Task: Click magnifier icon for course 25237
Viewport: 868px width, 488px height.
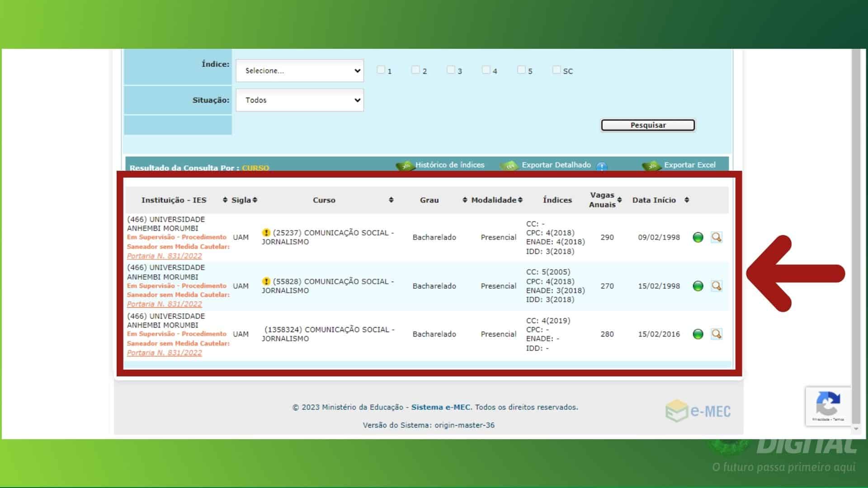Action: pos(716,237)
